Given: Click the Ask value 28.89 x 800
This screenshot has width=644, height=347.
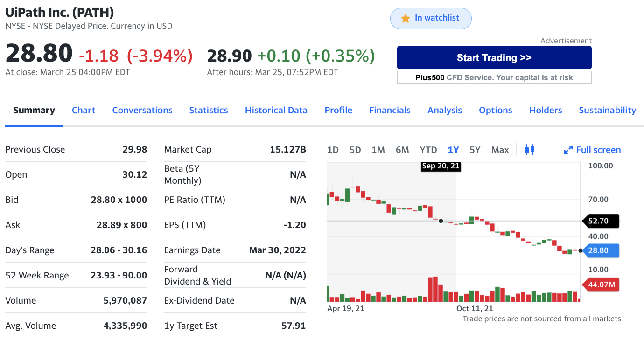Looking at the screenshot, I should [x=122, y=225].
